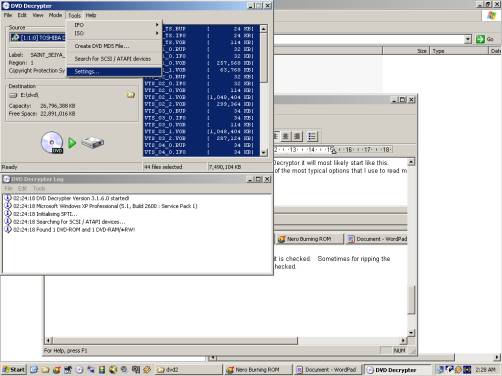Screen dimensions: 502x376
Task: Expand the IFO submenu
Action: point(114,25)
